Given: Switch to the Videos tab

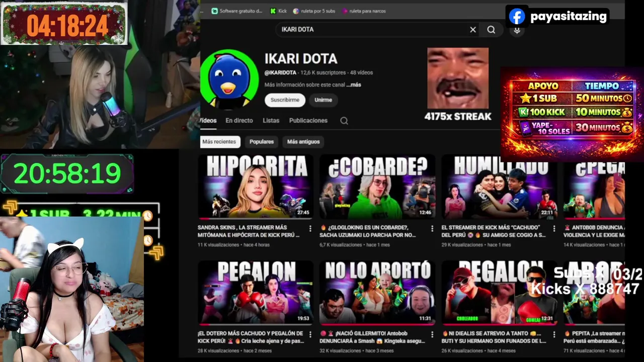Looking at the screenshot, I should tap(208, 121).
